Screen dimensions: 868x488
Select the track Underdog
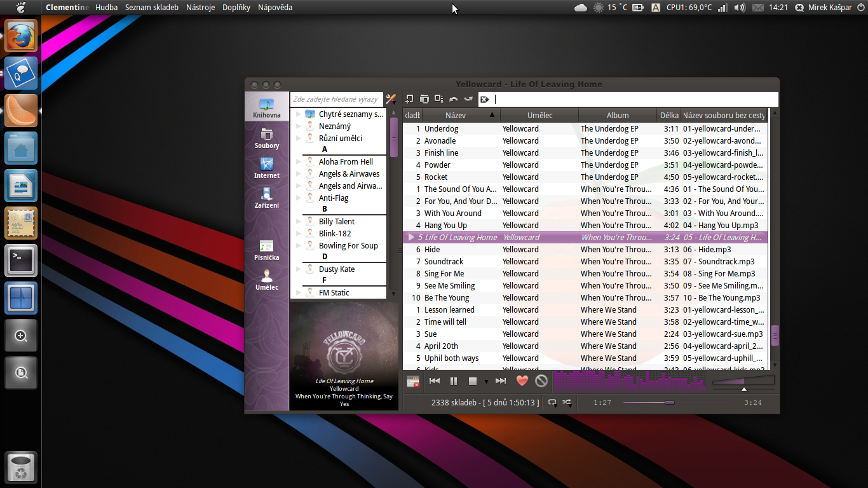pos(585,129)
